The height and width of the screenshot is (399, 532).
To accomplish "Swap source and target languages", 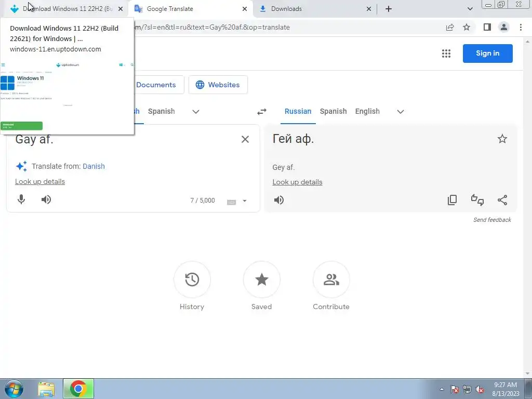I will 262,112.
